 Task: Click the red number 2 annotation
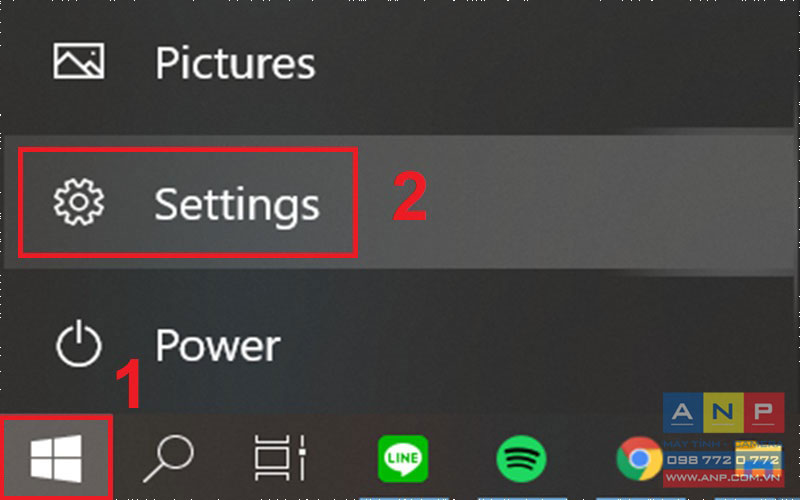point(410,196)
